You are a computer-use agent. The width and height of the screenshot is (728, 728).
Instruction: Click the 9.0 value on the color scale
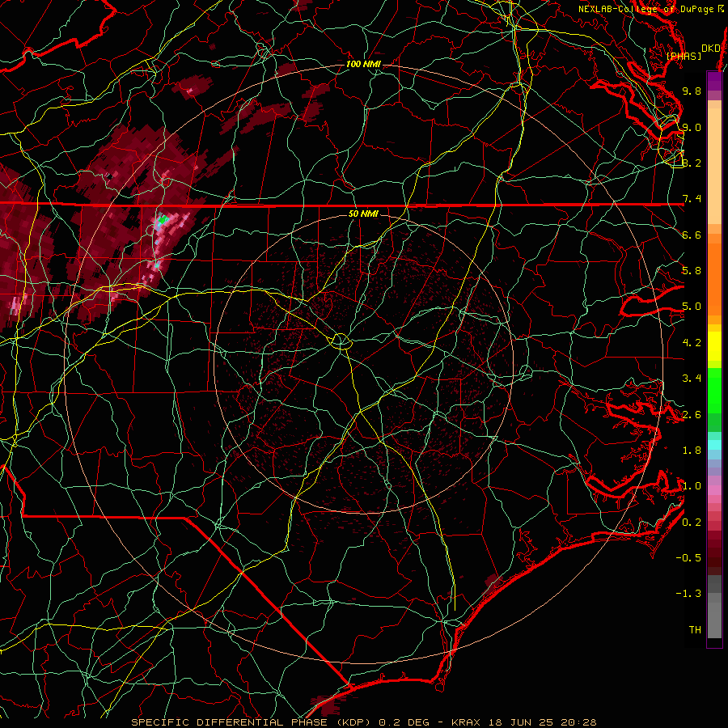click(x=692, y=127)
